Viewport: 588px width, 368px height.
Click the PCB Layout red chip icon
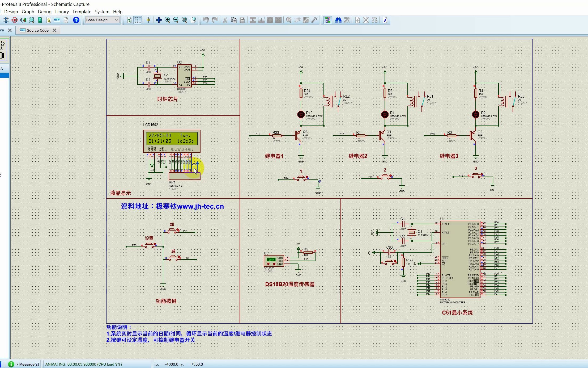15,20
